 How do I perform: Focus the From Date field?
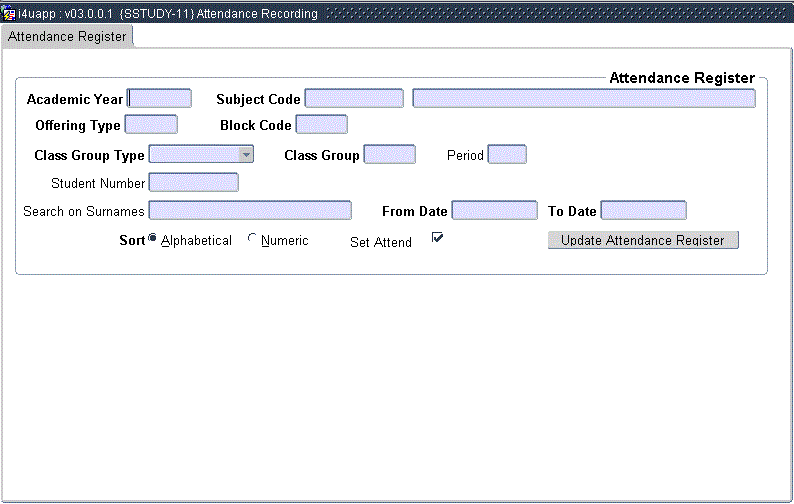[494, 210]
